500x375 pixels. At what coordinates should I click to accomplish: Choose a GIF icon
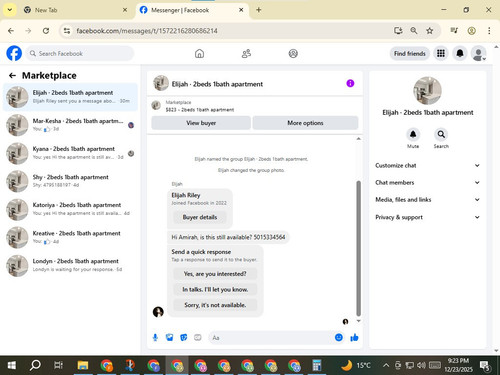pyautogui.click(x=198, y=338)
